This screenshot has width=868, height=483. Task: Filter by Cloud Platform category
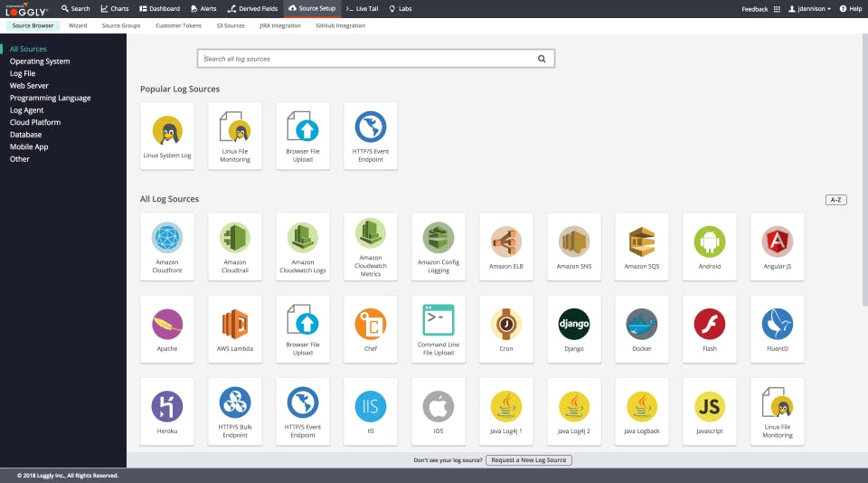(35, 122)
